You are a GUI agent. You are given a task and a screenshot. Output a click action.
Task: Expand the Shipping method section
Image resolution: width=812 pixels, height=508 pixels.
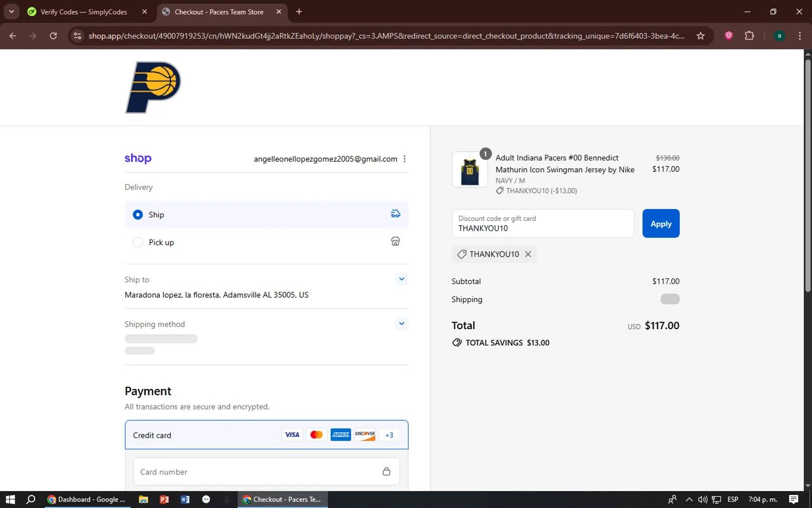[402, 324]
